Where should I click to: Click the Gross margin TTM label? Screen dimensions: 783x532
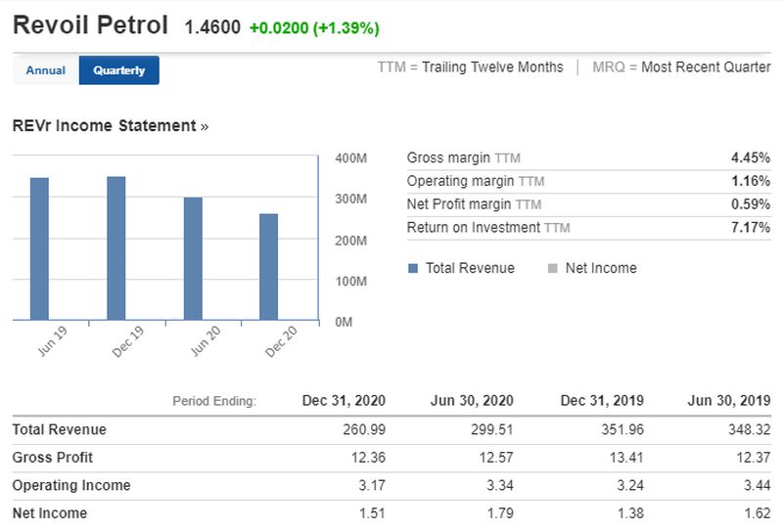pyautogui.click(x=463, y=157)
